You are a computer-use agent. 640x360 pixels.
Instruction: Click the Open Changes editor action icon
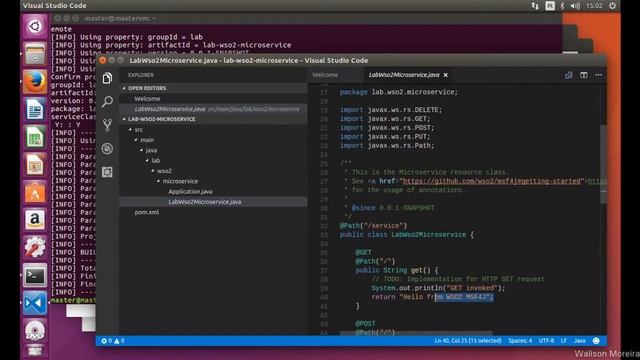[569, 75]
